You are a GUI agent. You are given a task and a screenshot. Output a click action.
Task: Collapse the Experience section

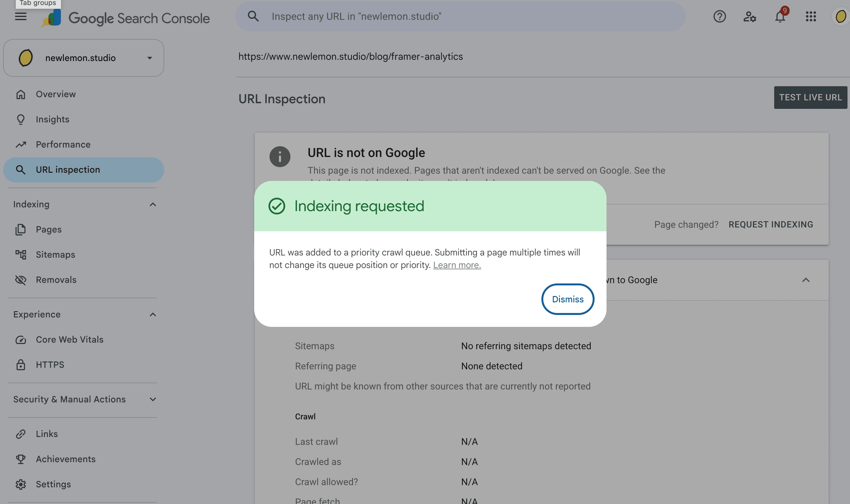(153, 314)
